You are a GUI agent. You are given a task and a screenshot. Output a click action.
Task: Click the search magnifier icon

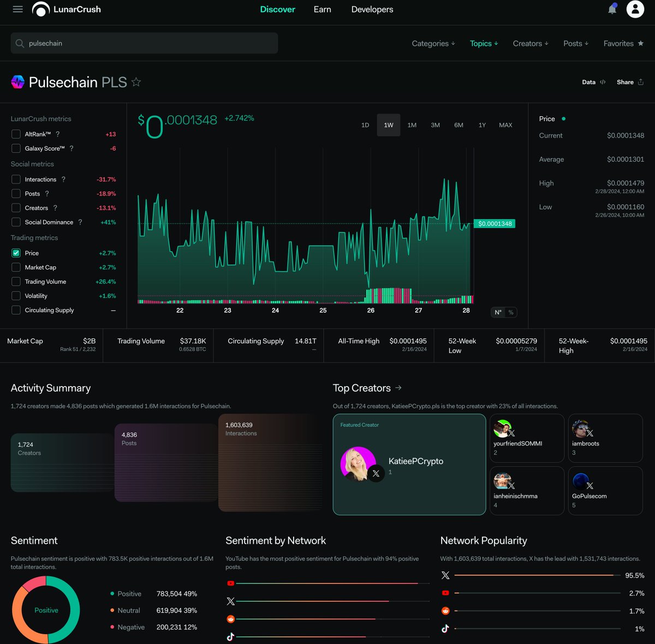pos(20,43)
